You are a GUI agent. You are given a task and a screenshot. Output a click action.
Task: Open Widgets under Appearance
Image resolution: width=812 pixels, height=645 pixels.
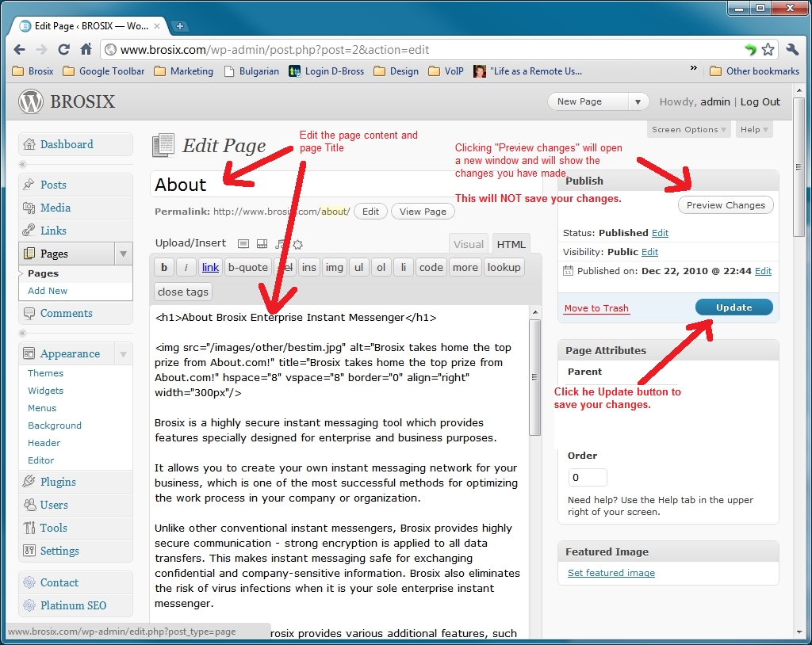pyautogui.click(x=45, y=391)
